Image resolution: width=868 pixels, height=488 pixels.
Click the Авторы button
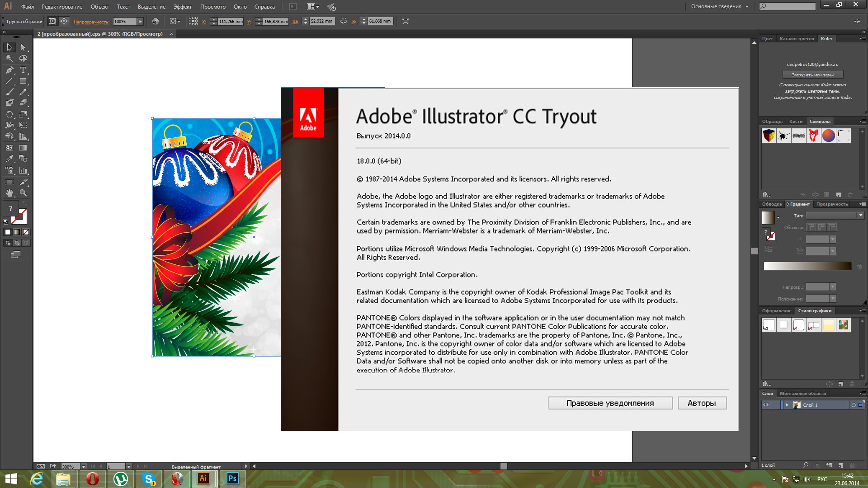point(702,403)
